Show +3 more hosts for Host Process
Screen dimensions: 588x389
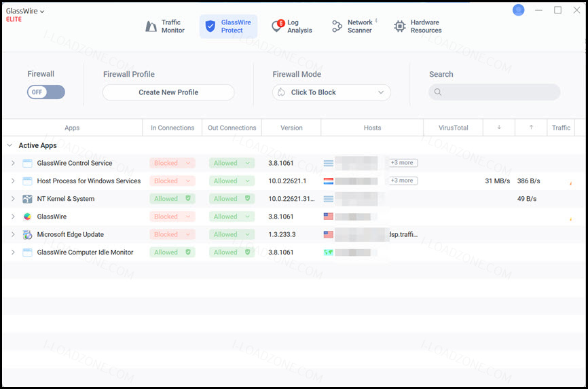402,181
